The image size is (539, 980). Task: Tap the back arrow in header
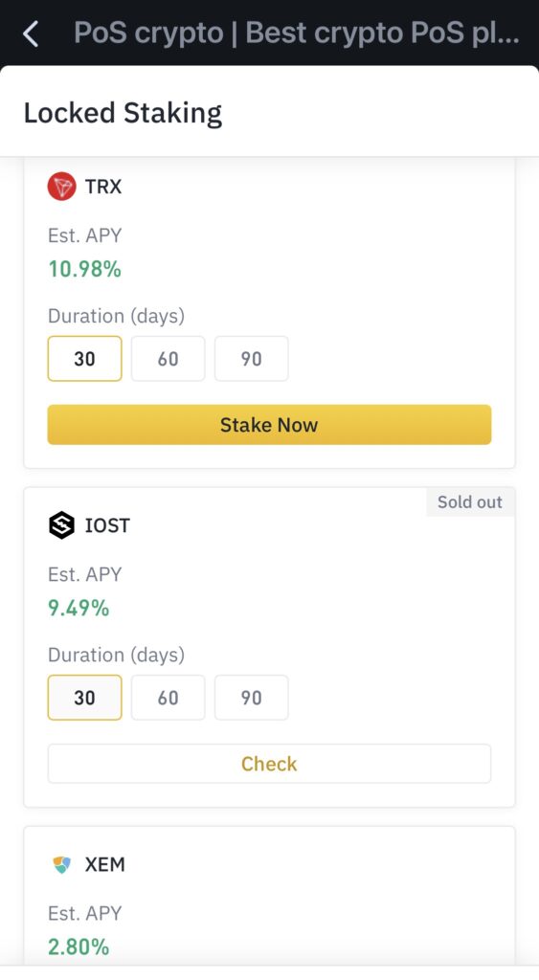point(31,33)
